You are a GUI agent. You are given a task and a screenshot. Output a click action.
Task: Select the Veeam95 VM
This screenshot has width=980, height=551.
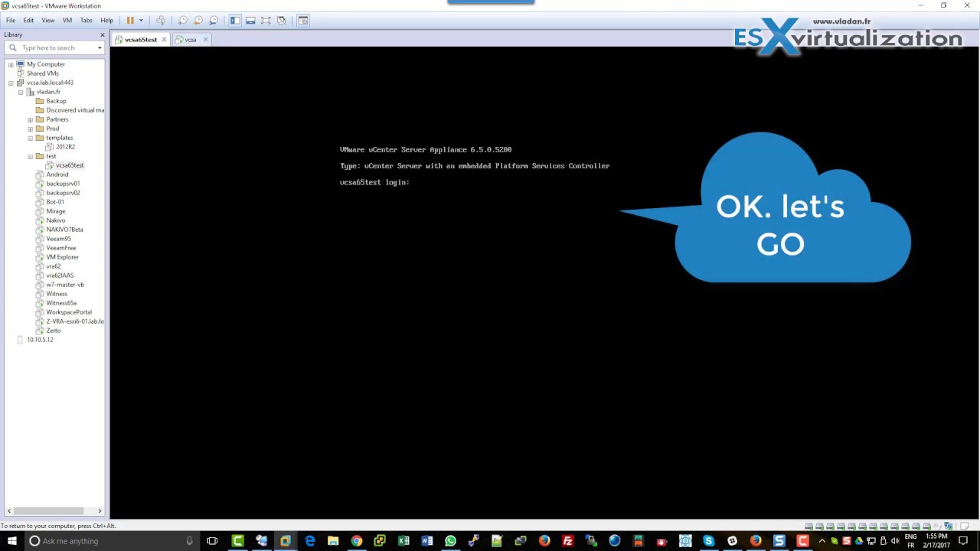click(x=58, y=239)
